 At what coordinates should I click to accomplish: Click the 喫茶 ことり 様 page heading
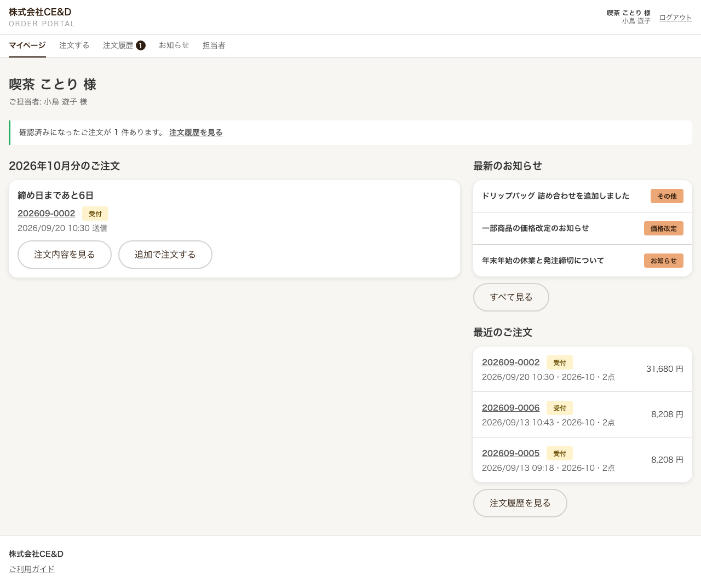(53, 84)
